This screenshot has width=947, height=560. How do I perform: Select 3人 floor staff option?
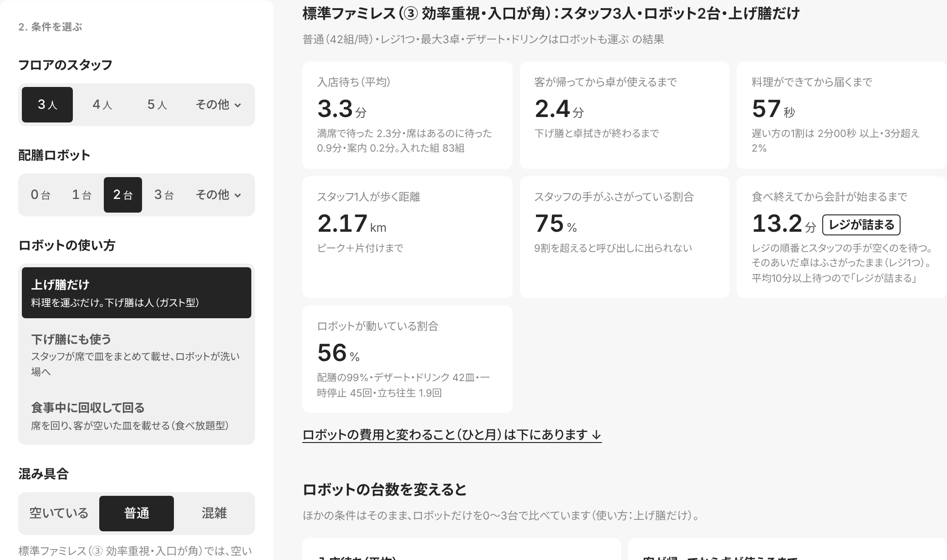[x=47, y=105]
